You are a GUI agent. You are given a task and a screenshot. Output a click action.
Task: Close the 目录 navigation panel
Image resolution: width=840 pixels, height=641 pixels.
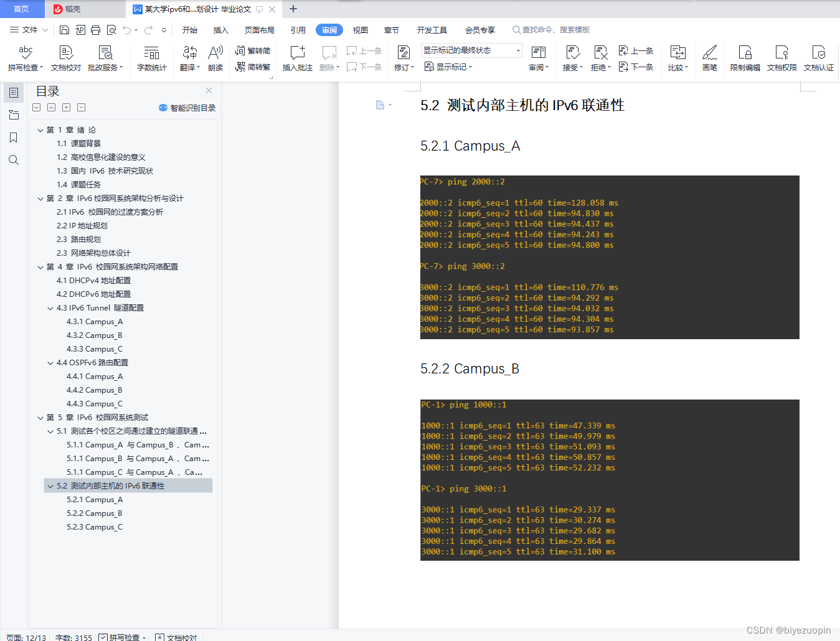click(209, 91)
